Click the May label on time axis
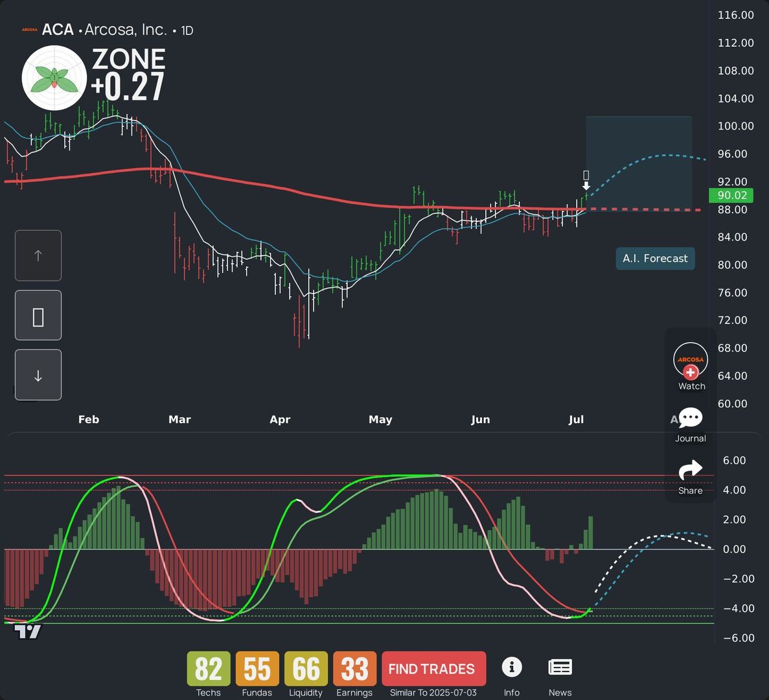This screenshot has height=700, width=769. pyautogui.click(x=380, y=419)
